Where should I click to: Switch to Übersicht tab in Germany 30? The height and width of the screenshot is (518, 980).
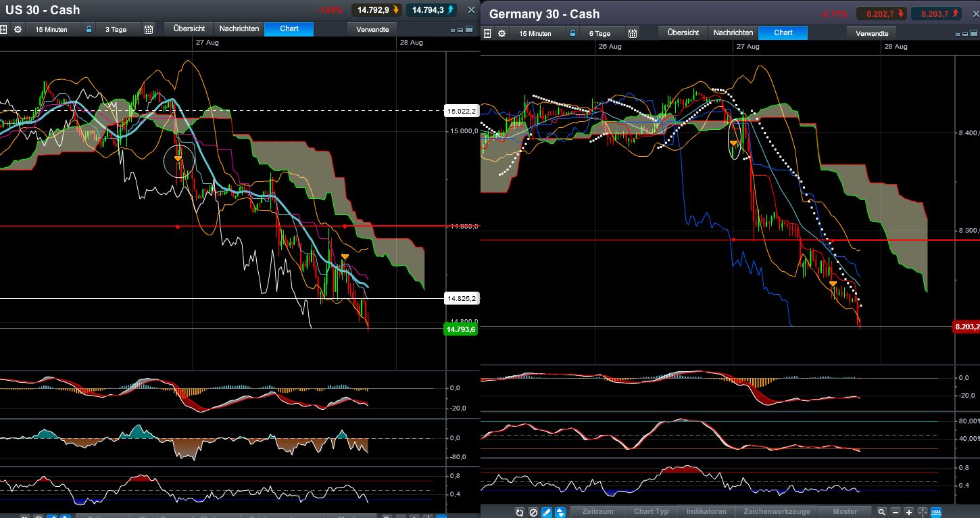683,32
